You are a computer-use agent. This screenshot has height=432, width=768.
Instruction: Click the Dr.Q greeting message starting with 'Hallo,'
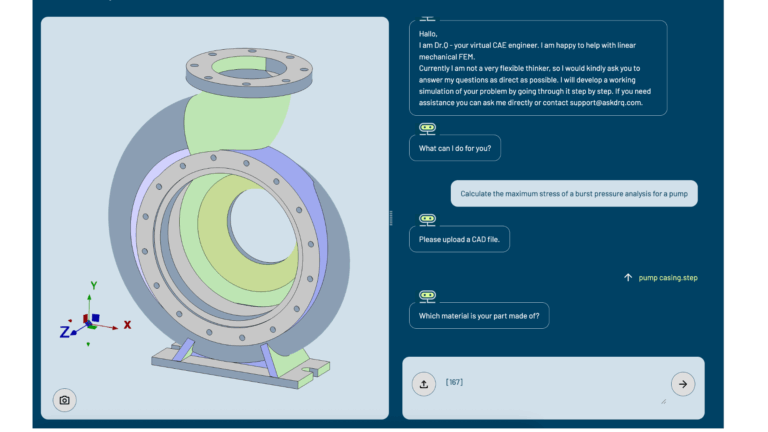click(x=538, y=68)
